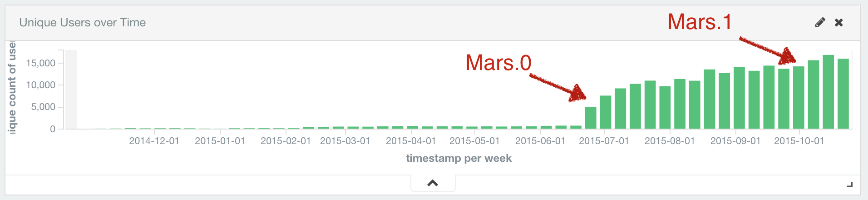Click the grey shaded bar at chart left

[71, 90]
